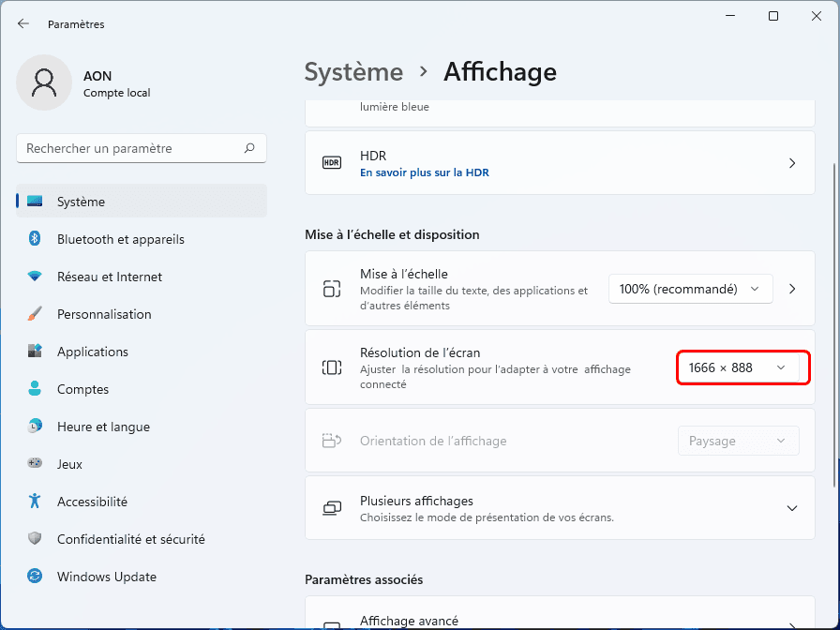
Task: Click the Bluetooth et appareils icon
Action: coord(35,239)
